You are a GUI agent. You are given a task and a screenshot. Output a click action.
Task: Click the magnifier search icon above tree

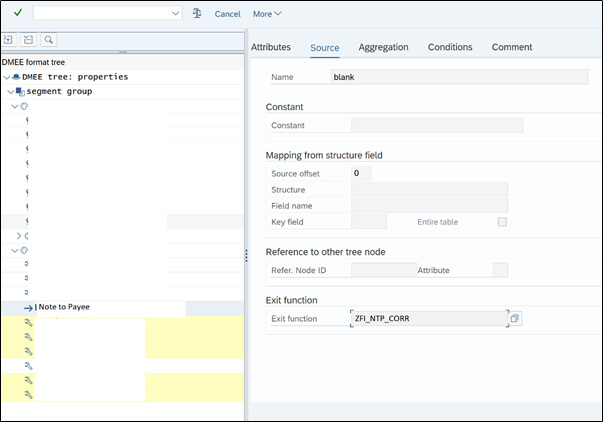48,40
